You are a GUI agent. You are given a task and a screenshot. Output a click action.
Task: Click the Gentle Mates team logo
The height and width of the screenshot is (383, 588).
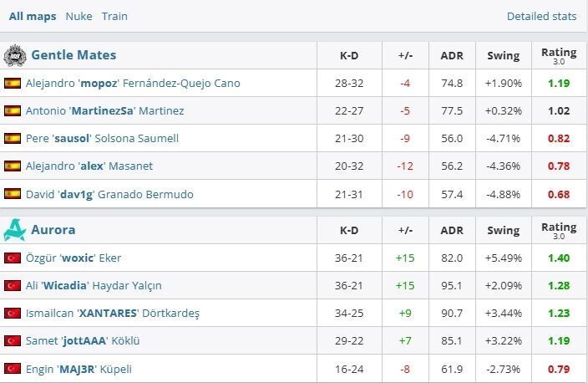coord(14,56)
